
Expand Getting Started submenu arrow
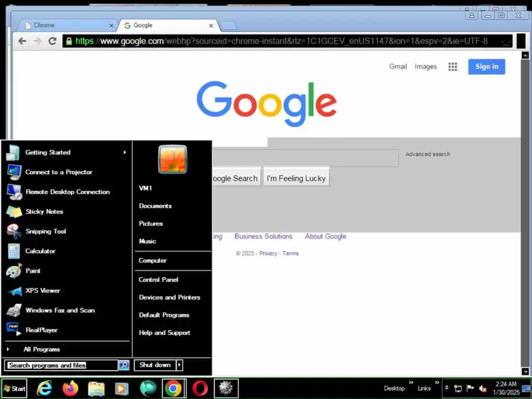click(x=125, y=152)
